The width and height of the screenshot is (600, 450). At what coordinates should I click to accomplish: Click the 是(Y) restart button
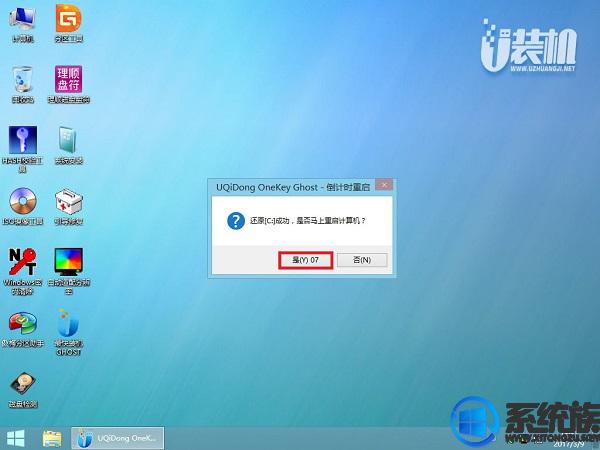305,260
